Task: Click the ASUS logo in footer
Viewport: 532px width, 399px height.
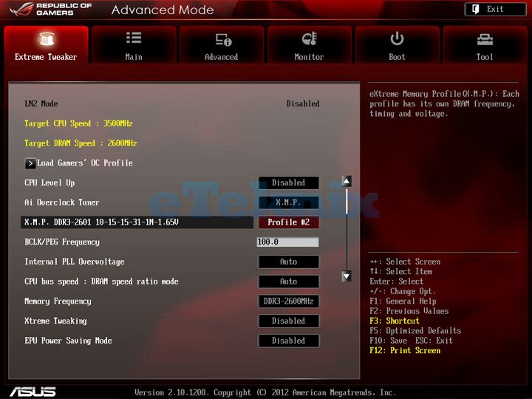Action: [x=33, y=392]
